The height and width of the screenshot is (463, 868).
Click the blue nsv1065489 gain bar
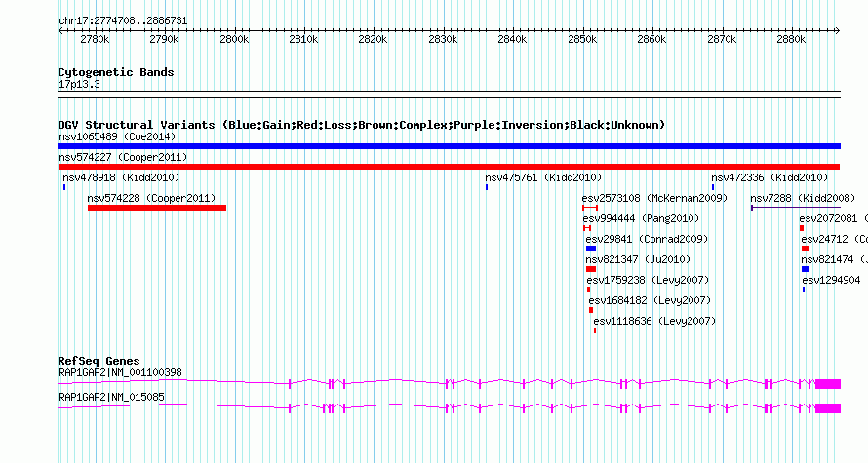(x=449, y=146)
